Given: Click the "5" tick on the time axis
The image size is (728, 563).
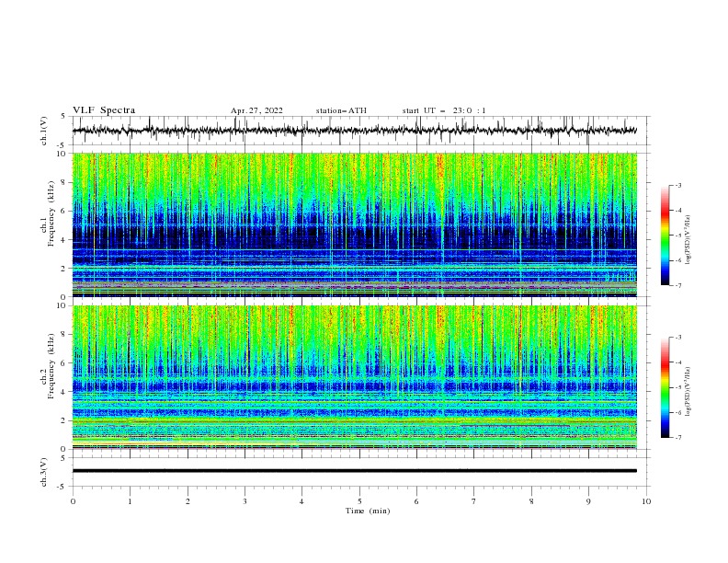Looking at the screenshot, I should click(359, 501).
